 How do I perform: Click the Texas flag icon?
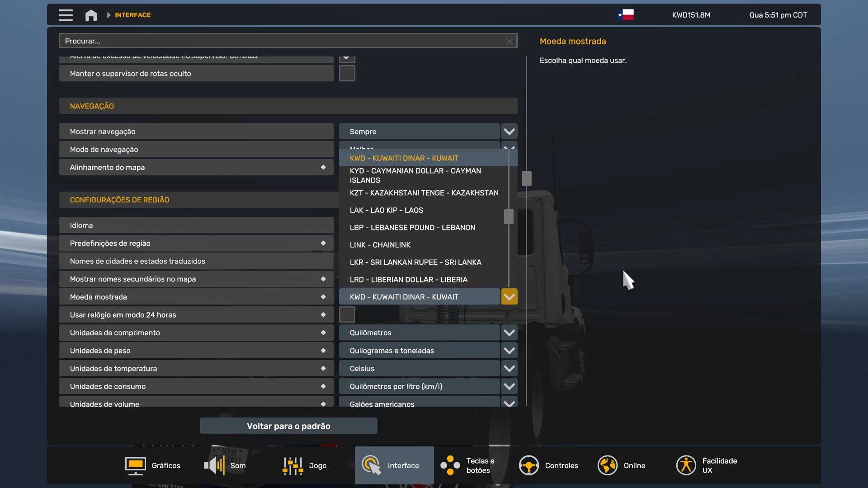pyautogui.click(x=626, y=15)
